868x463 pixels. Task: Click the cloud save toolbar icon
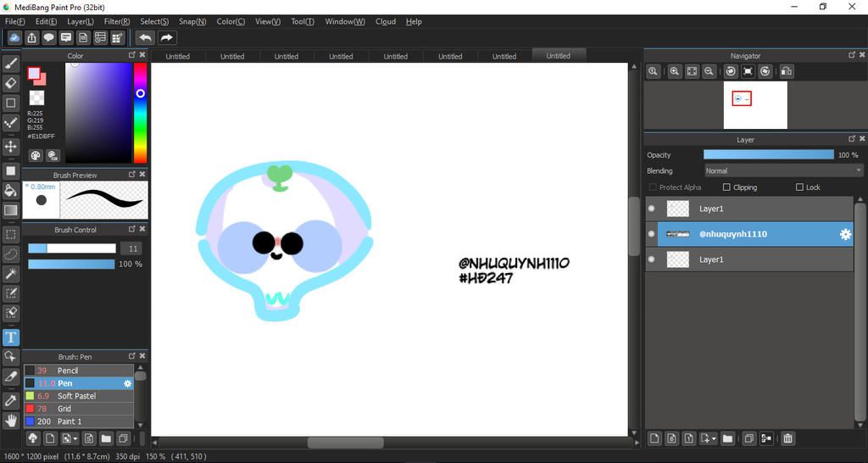click(15, 37)
